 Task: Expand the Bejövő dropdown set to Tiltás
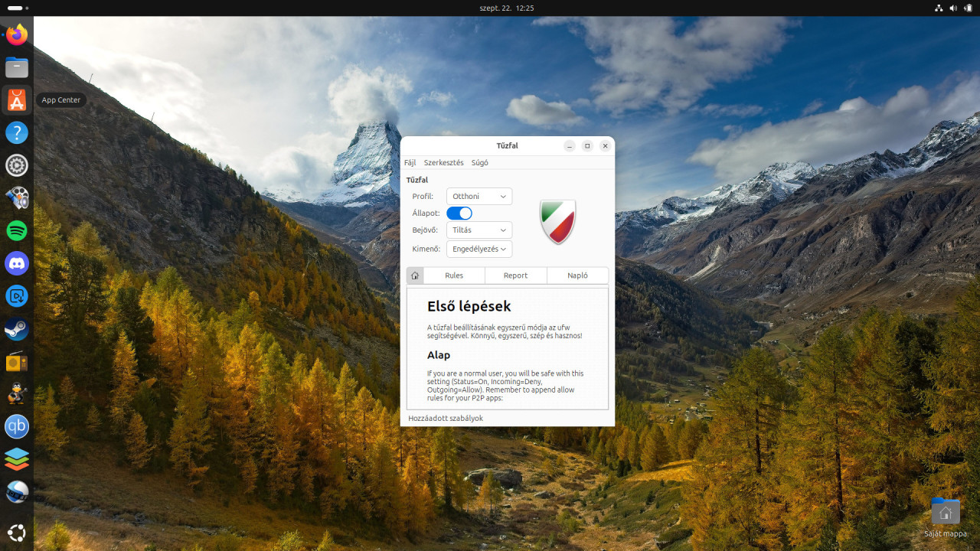[x=479, y=230]
